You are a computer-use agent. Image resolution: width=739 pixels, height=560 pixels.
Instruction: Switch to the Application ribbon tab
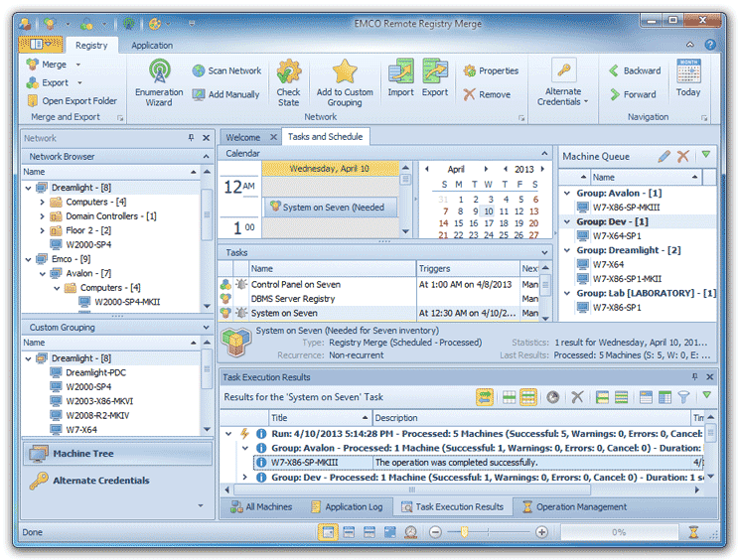[x=152, y=46]
